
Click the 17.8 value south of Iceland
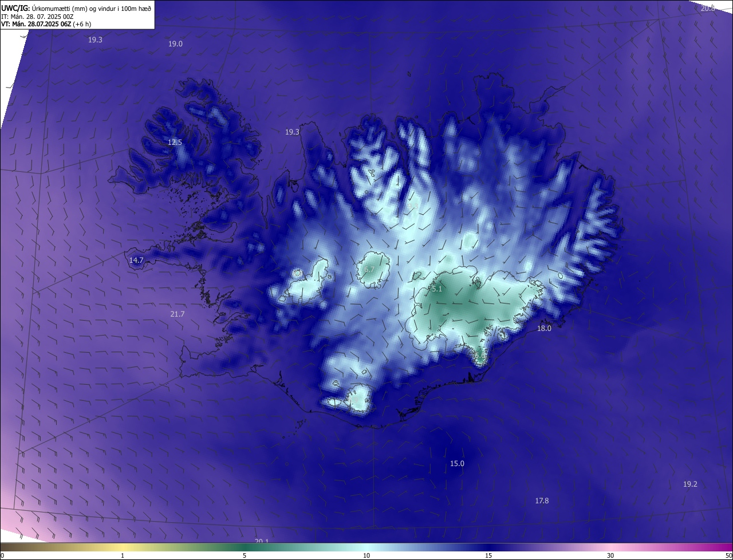[x=542, y=500]
